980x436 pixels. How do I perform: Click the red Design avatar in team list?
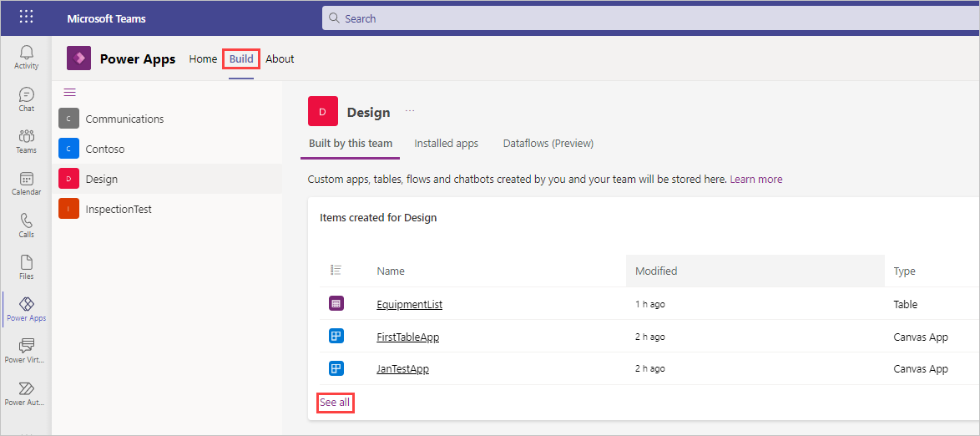[68, 179]
